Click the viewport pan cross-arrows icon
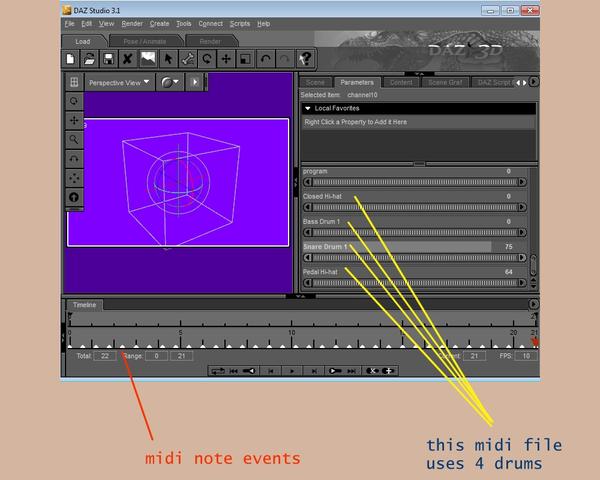The image size is (600, 480). pyautogui.click(x=74, y=121)
